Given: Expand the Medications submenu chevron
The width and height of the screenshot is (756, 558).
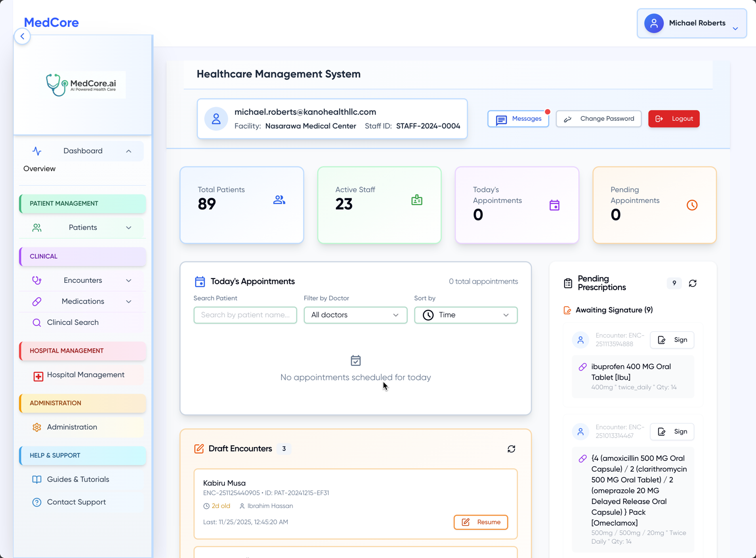Looking at the screenshot, I should coord(129,301).
